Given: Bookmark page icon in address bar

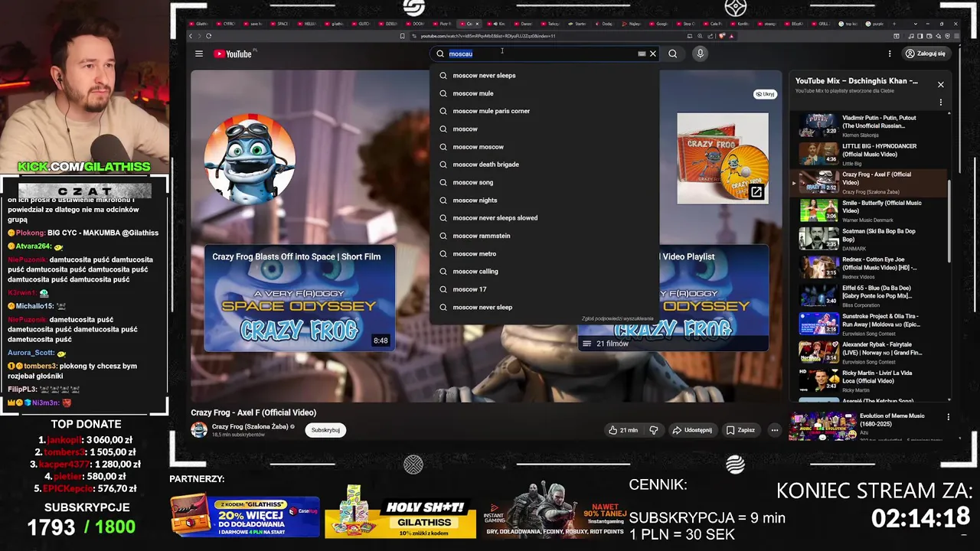Looking at the screenshot, I should pyautogui.click(x=403, y=36).
